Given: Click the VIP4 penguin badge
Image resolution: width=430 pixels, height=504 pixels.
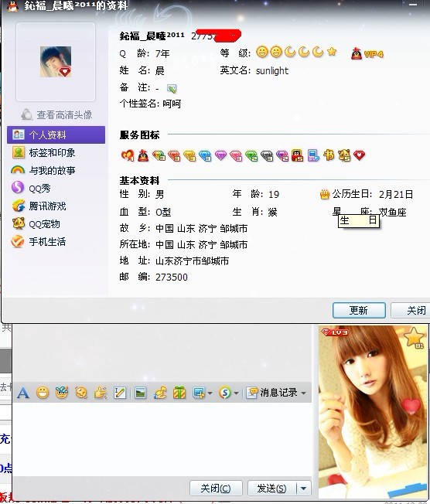Looking at the screenshot, I should [367, 53].
